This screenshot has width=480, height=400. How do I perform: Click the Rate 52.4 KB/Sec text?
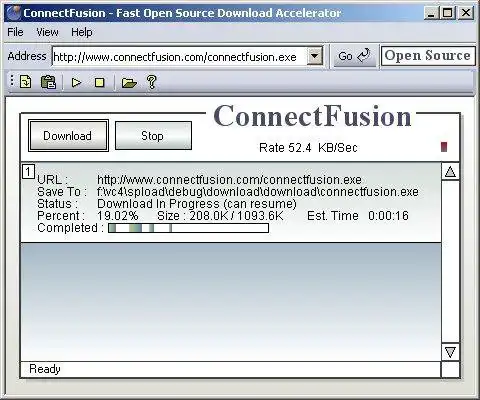(308, 147)
